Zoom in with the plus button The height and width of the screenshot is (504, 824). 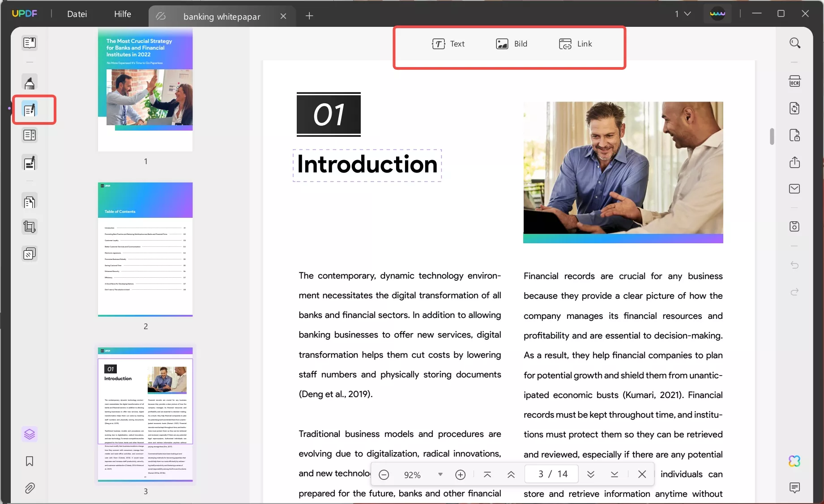[x=461, y=474]
